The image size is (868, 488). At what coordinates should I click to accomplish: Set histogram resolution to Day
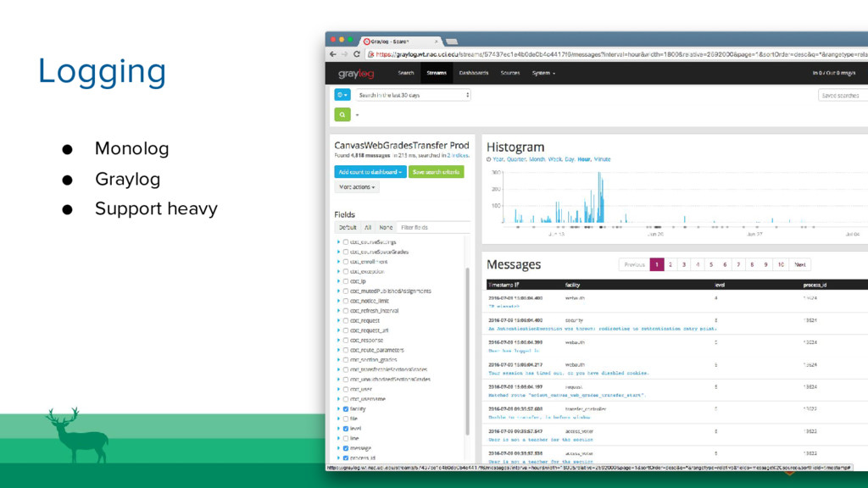point(569,159)
